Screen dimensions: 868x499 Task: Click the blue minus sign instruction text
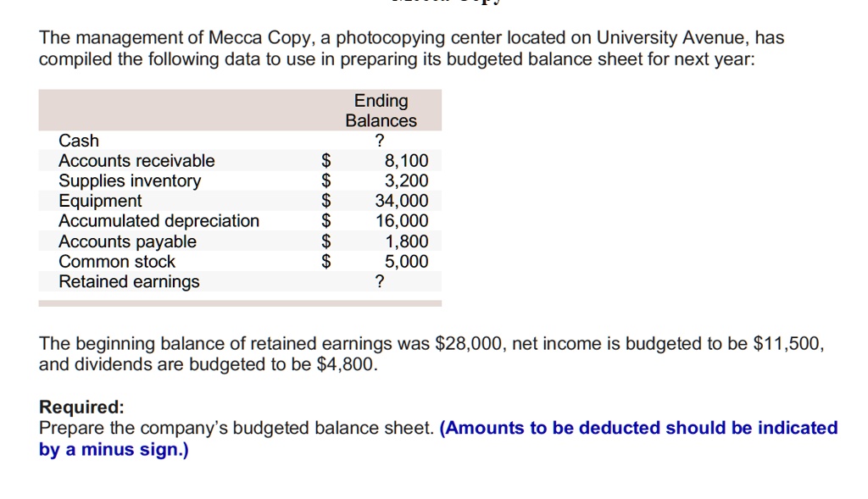(438, 439)
